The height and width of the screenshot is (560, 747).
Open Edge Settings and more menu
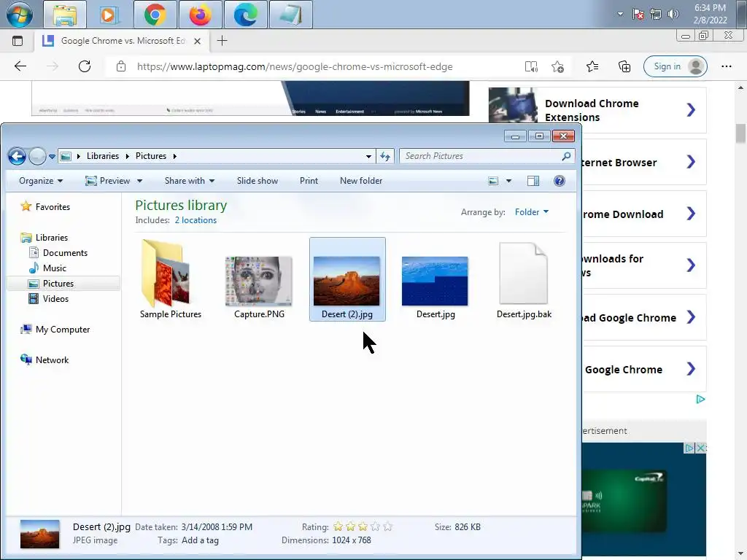(726, 66)
